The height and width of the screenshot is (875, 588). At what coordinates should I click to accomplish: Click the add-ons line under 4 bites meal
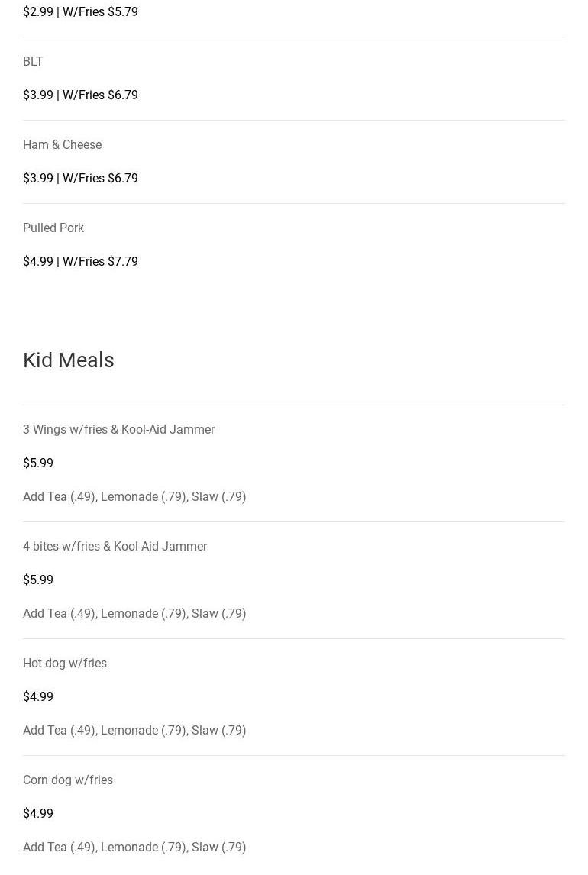(x=134, y=614)
